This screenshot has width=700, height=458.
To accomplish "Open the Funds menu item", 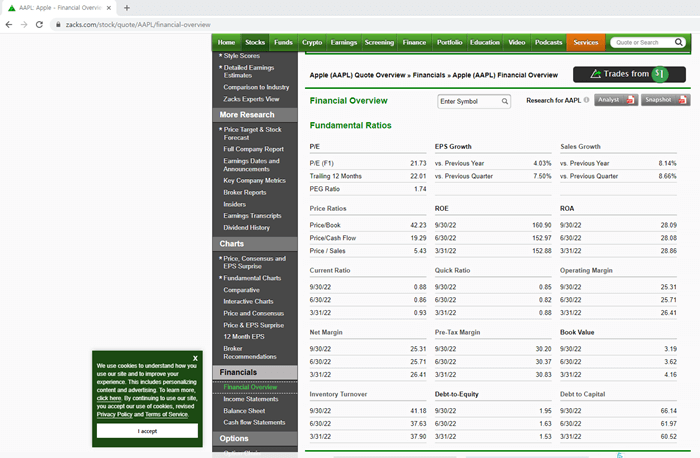I will coord(283,42).
